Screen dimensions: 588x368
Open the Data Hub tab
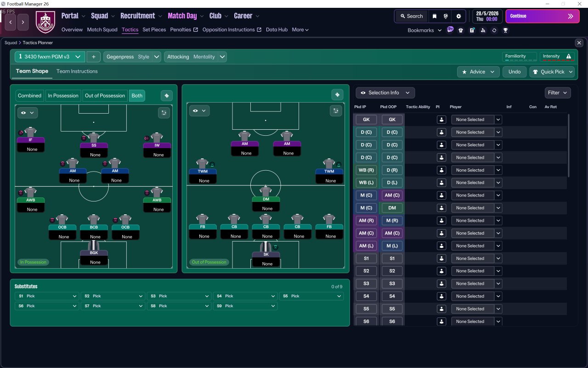(x=277, y=29)
